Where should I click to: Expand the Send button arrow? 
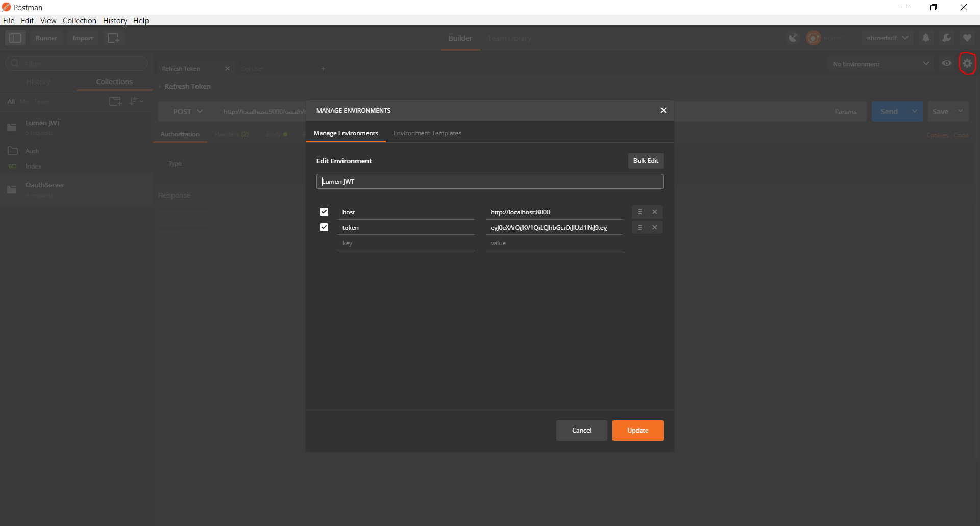915,111
